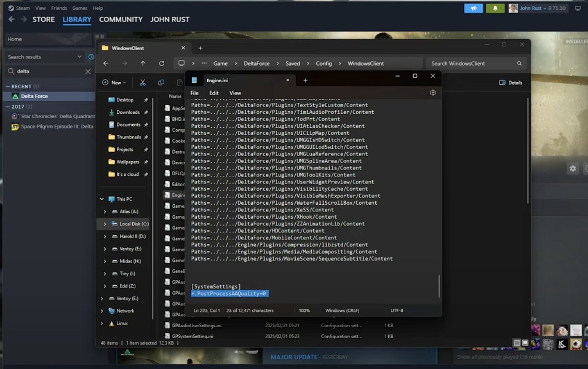Click the Cut scissors icon in Explorer
This screenshot has height=369, width=588.
point(142,83)
